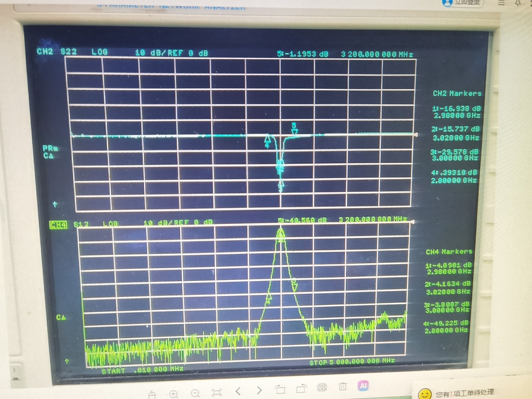Toggle the pin window on top icon

pos(518,3)
